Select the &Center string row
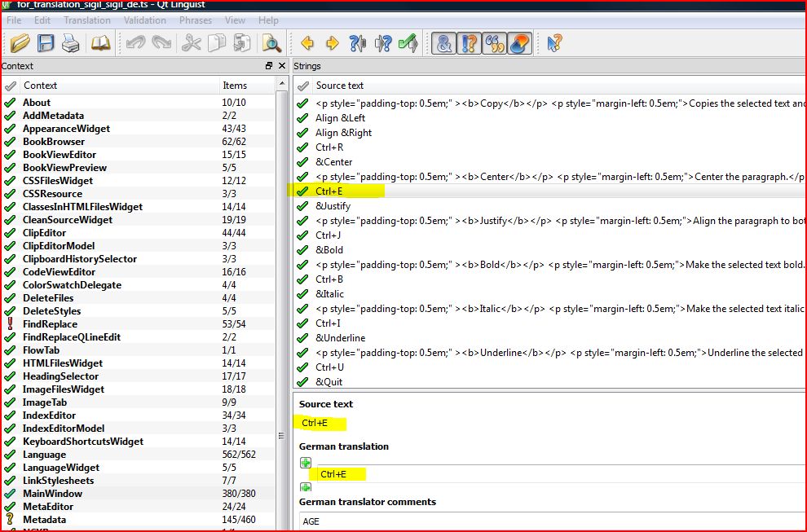The image size is (807, 532). [549, 162]
